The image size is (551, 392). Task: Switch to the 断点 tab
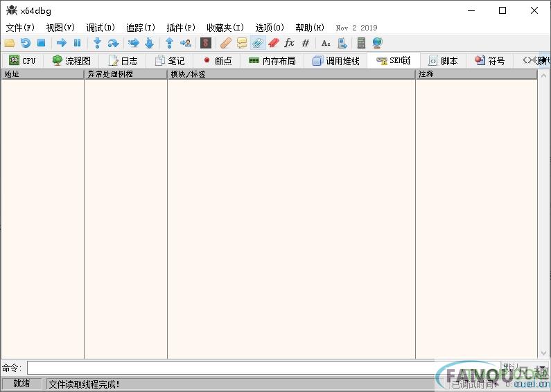coord(218,60)
